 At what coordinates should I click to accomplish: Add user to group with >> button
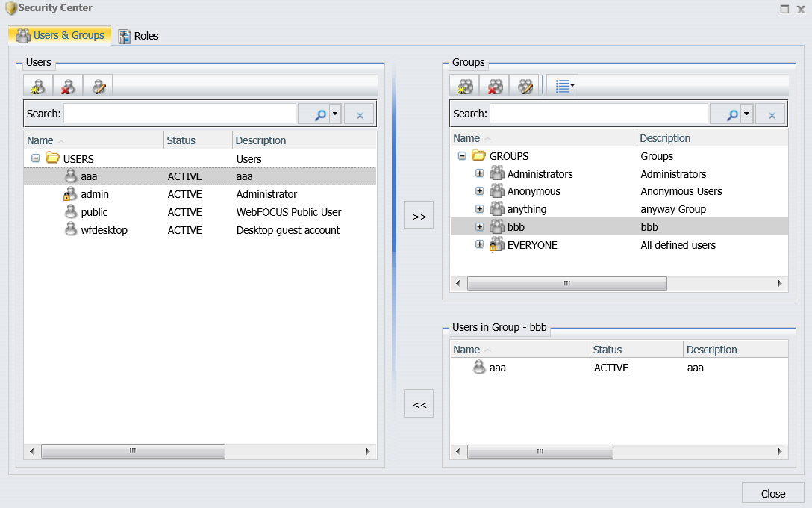tap(419, 214)
